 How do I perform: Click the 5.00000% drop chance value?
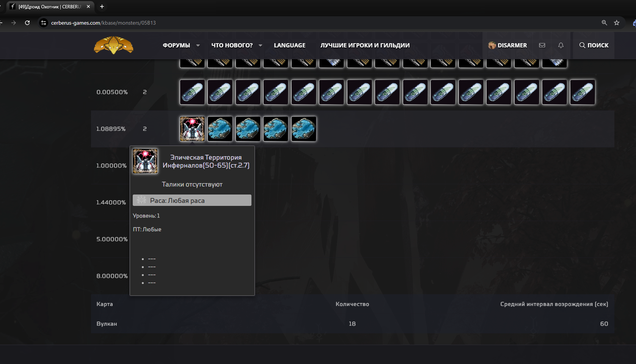112,239
